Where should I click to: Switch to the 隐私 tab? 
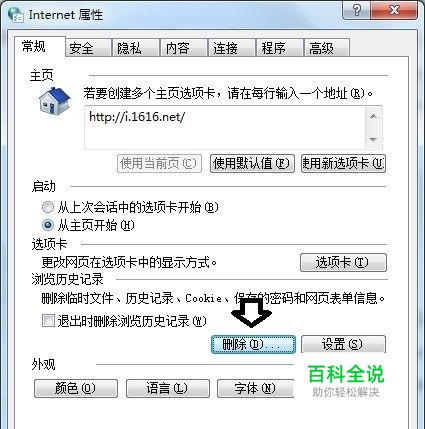tap(136, 48)
